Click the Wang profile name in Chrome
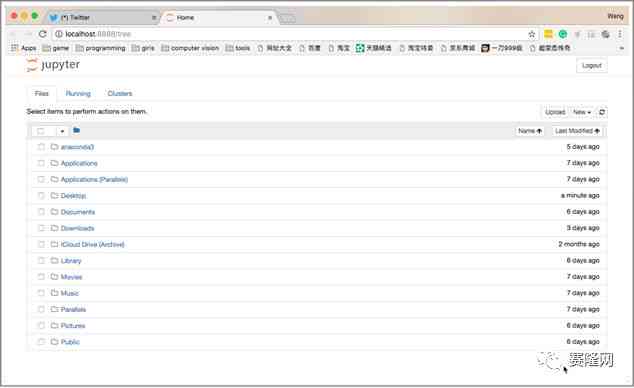 615,16
